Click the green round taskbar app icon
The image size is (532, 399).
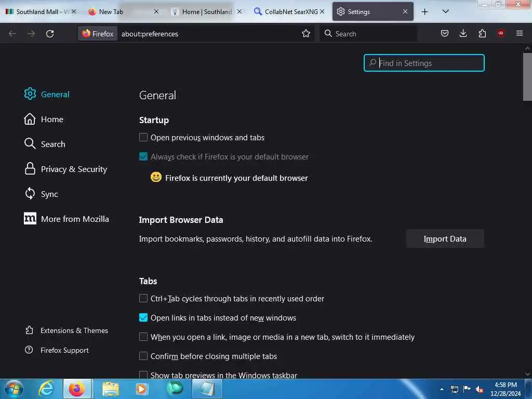pos(175,389)
